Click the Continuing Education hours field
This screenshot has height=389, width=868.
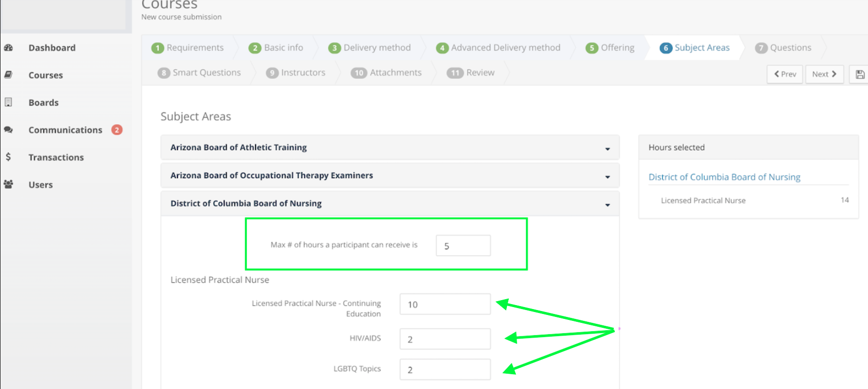click(445, 304)
